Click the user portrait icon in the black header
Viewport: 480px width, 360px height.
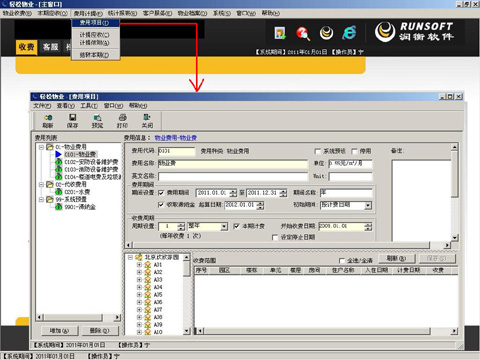tap(280, 33)
